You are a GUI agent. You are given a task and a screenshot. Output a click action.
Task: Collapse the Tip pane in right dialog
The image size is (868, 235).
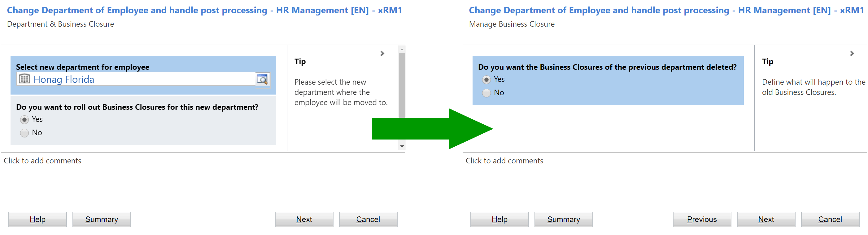click(852, 53)
